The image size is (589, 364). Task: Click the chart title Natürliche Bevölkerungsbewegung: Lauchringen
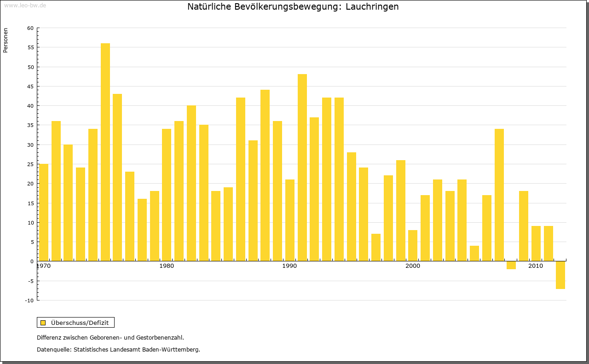pos(293,7)
